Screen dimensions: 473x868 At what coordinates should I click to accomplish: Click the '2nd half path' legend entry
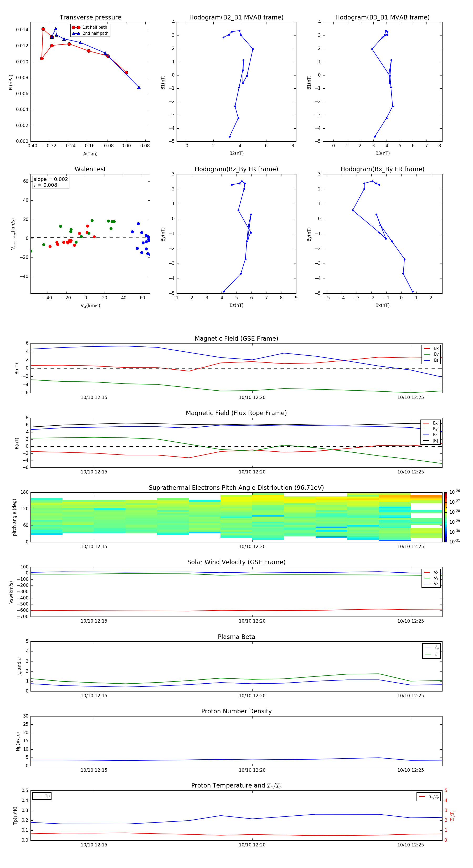pos(90,33)
